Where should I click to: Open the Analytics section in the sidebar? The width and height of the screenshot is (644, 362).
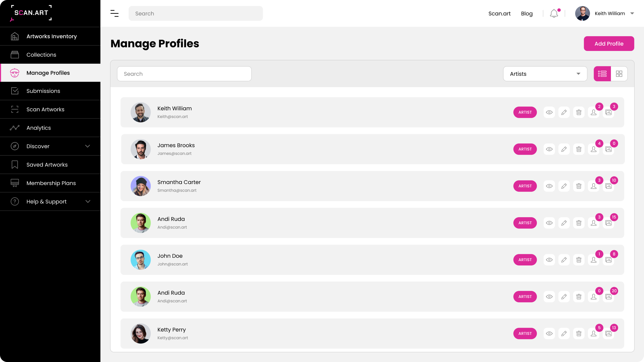click(x=38, y=128)
